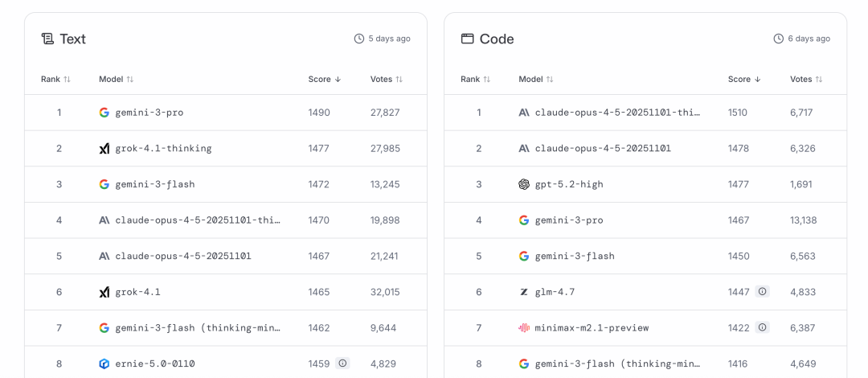The width and height of the screenshot is (868, 378).
Task: Click the Text leaderboard scroll icon
Action: 47,39
